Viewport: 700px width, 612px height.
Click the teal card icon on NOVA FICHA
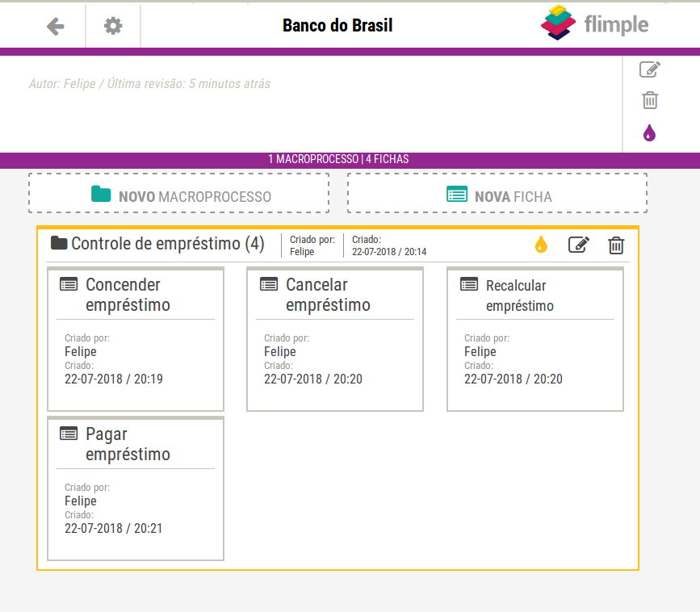pyautogui.click(x=457, y=195)
